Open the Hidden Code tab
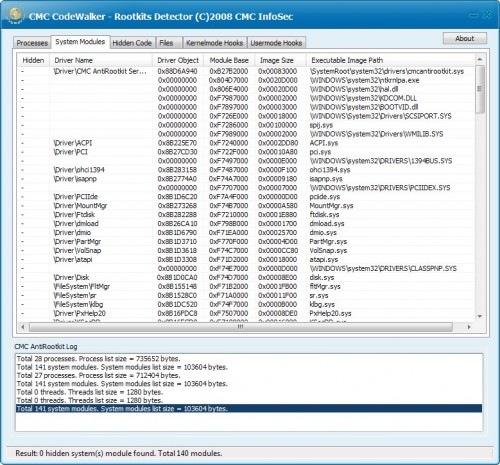The height and width of the screenshot is (465, 500). click(132, 43)
